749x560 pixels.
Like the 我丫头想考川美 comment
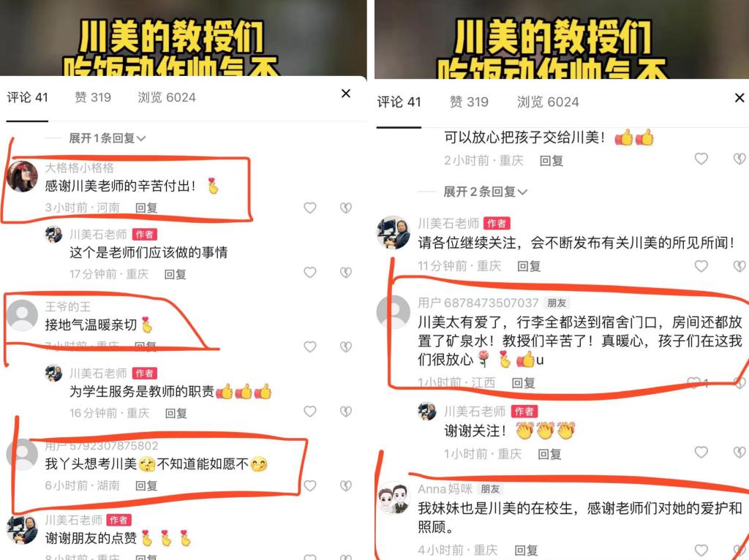click(310, 485)
